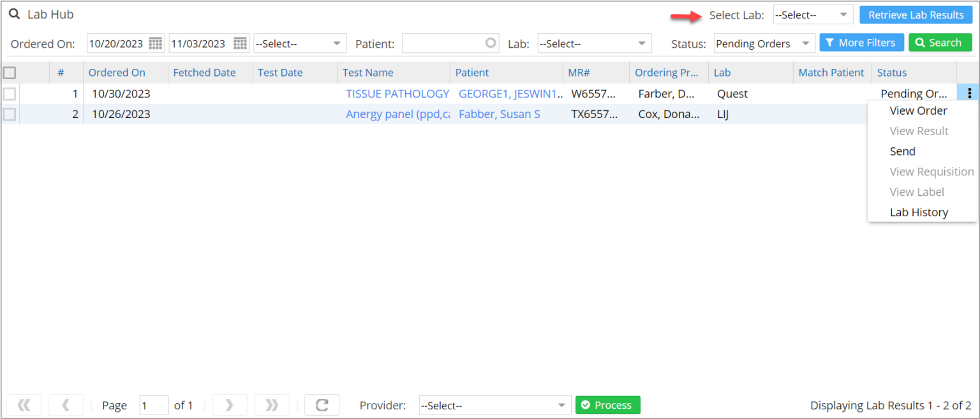
Task: Open the Select Lab dropdown
Action: pos(813,14)
